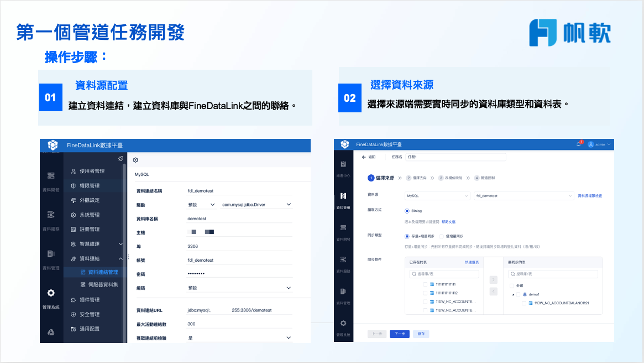Open com.mysql.jdbc.Driver dropdown
The height and width of the screenshot is (363, 644).
point(256,205)
